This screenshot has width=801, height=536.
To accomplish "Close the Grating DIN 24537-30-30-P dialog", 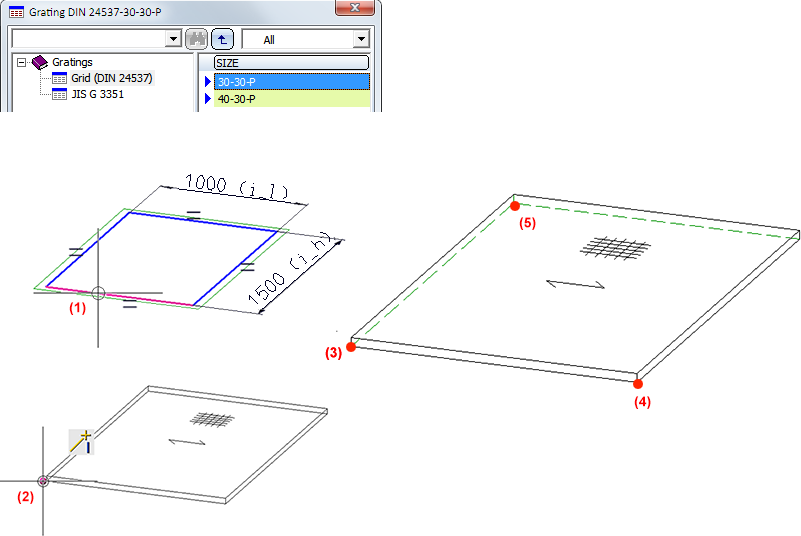I will 355,7.
